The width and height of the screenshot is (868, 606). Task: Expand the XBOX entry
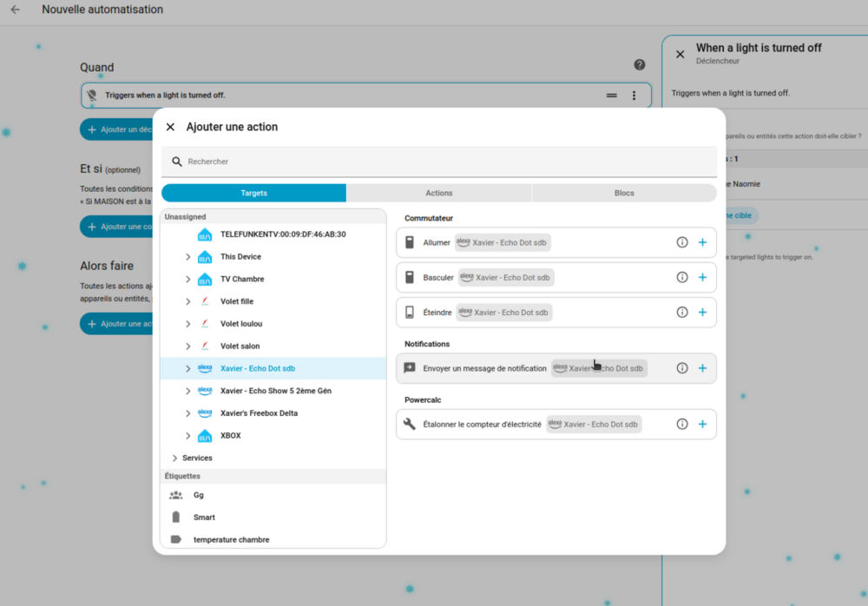click(x=187, y=436)
